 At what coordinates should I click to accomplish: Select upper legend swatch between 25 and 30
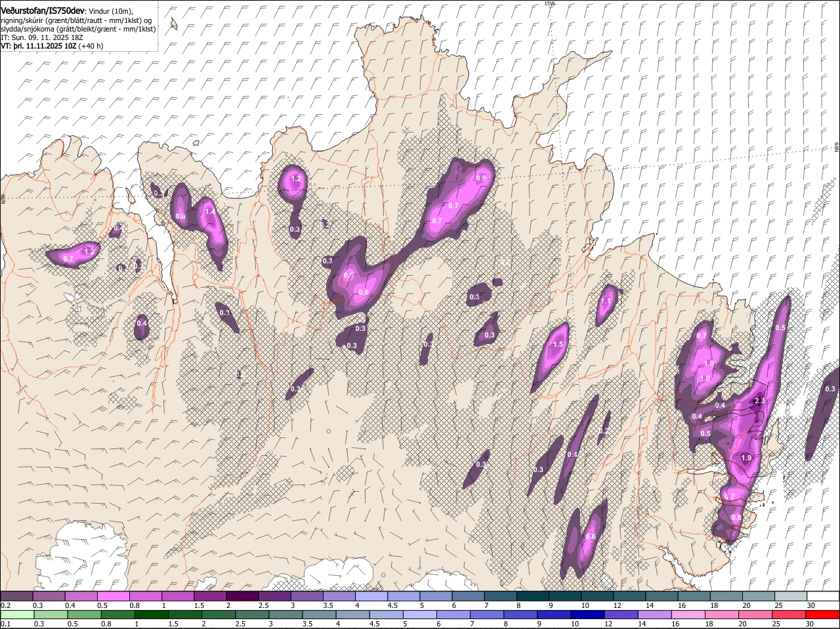pyautogui.click(x=791, y=596)
